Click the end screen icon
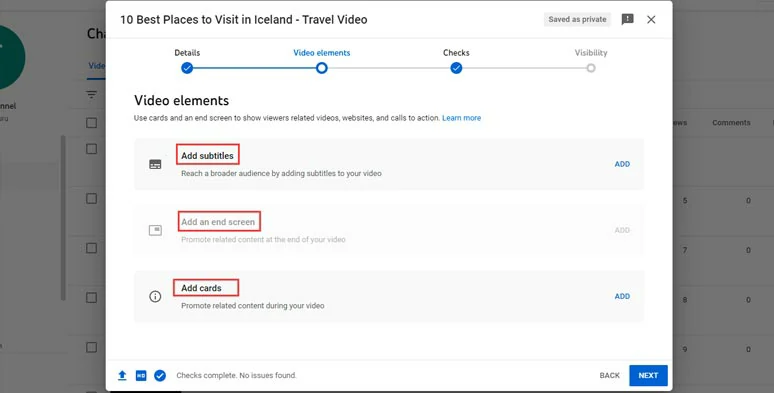The height and width of the screenshot is (393, 774). click(x=155, y=230)
